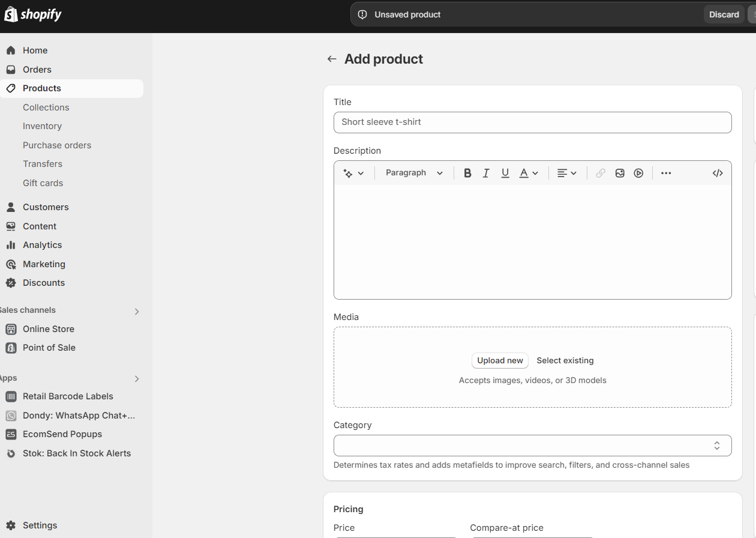The image size is (756, 538).
Task: Discard the unsaved product
Action: (x=724, y=14)
